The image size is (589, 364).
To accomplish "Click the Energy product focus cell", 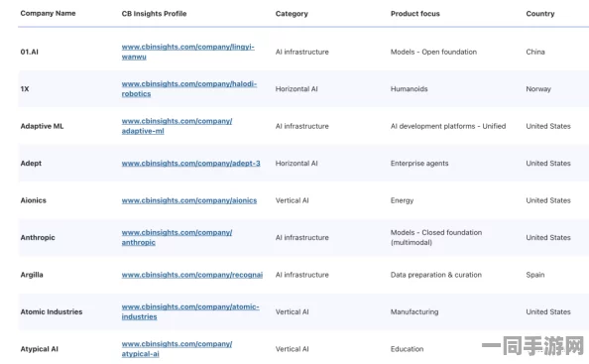I will point(402,200).
